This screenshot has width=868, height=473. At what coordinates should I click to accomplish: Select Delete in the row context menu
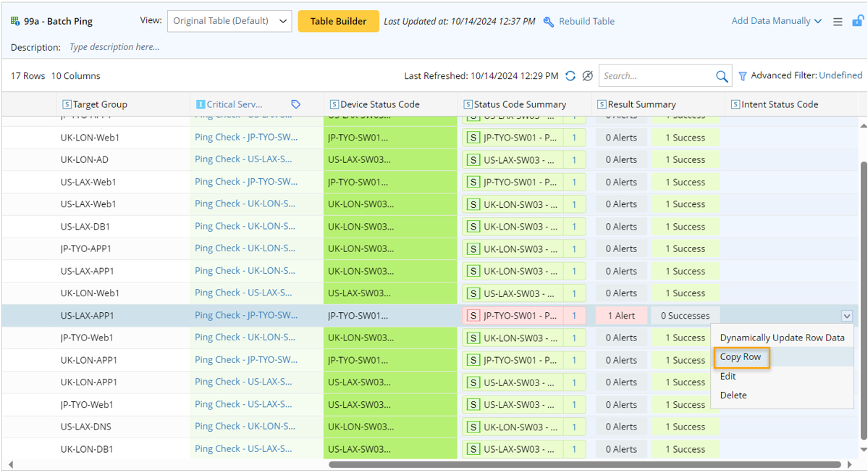tap(733, 395)
